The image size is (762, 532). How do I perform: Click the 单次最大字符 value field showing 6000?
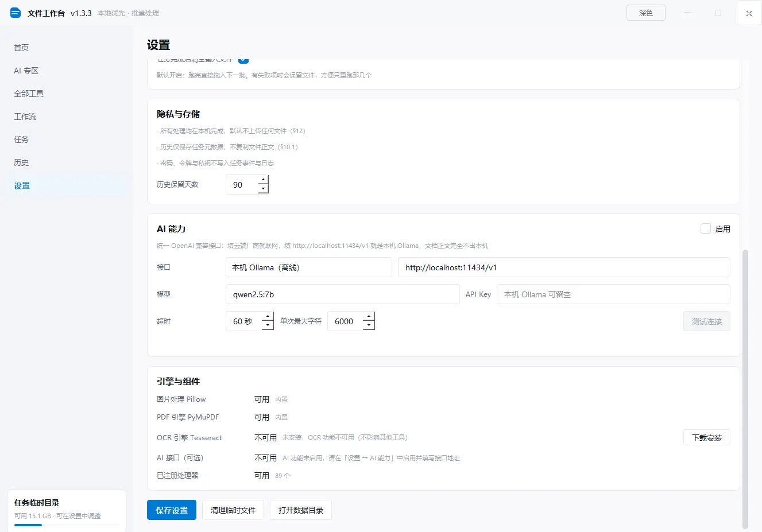point(346,321)
